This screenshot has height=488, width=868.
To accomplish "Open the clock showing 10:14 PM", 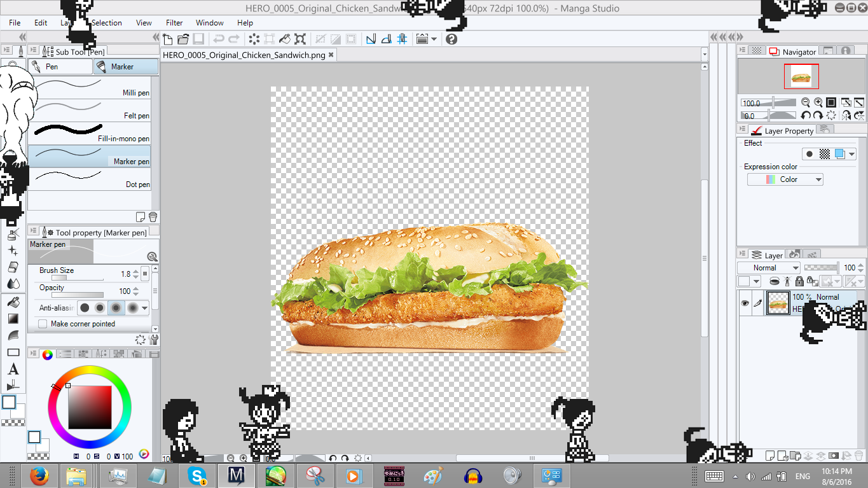I will (x=836, y=476).
